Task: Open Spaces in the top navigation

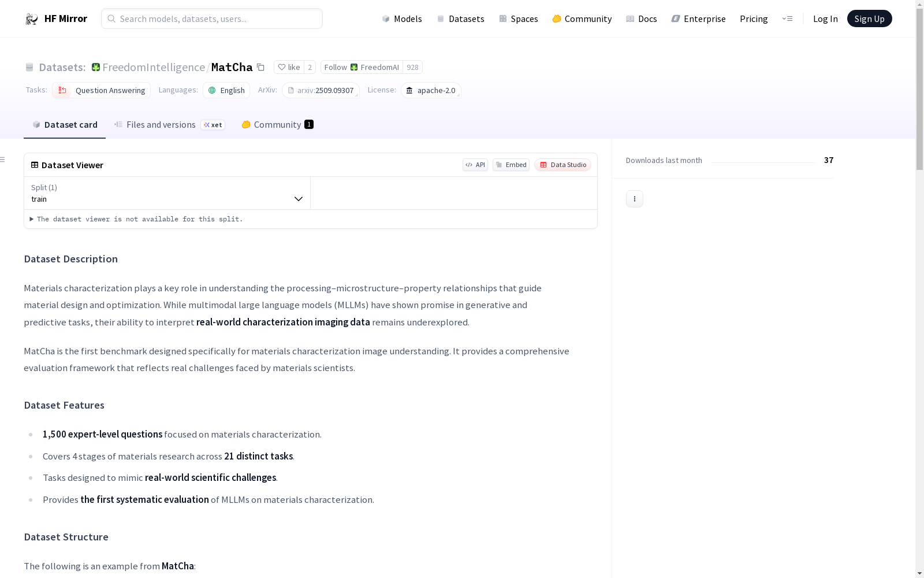Action: tap(519, 19)
